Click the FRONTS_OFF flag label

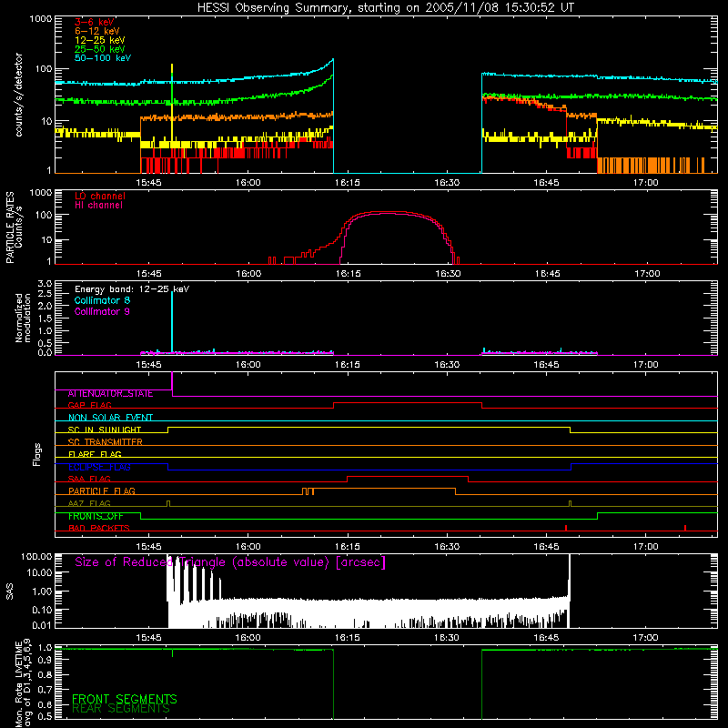tap(96, 516)
